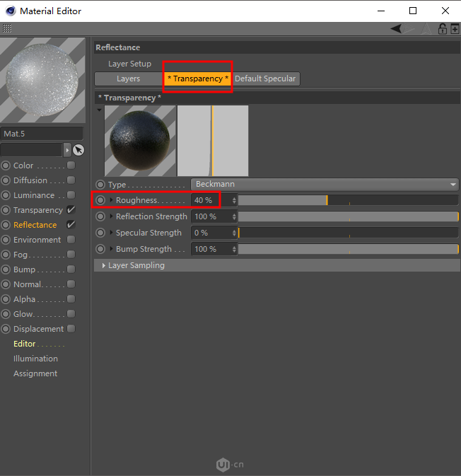Click the back navigation arrow

pyautogui.click(x=397, y=29)
